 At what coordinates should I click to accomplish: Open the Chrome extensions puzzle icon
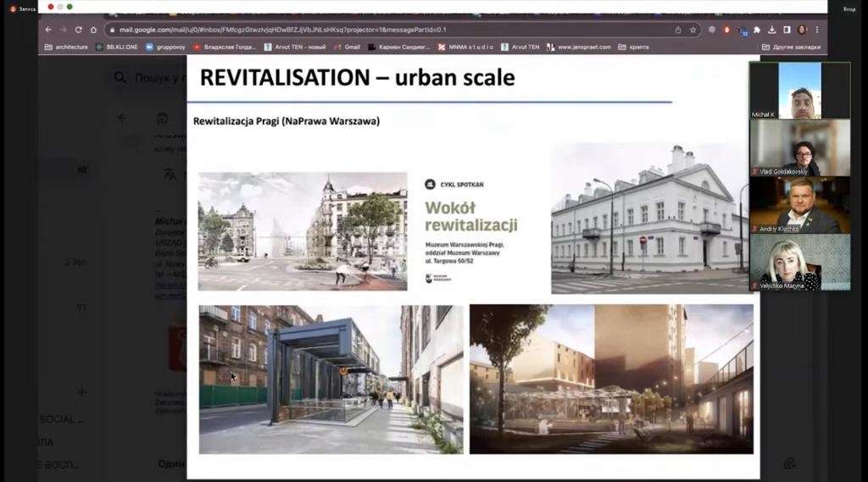point(757,30)
